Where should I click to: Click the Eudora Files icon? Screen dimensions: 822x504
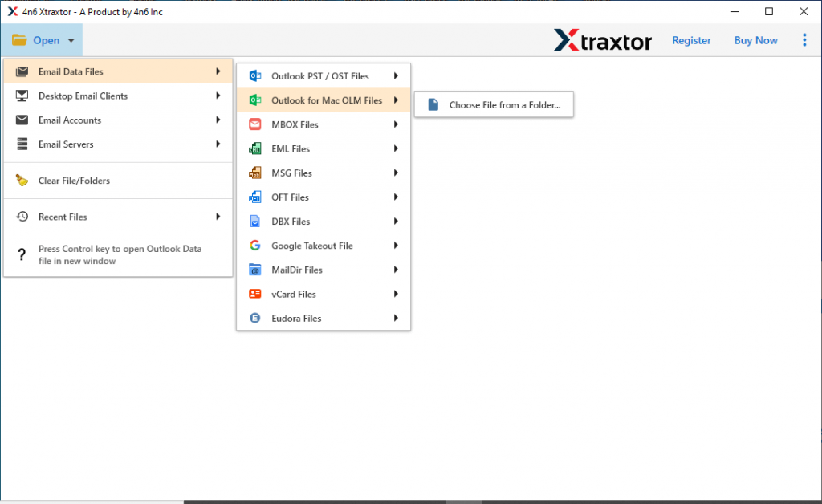tap(257, 318)
